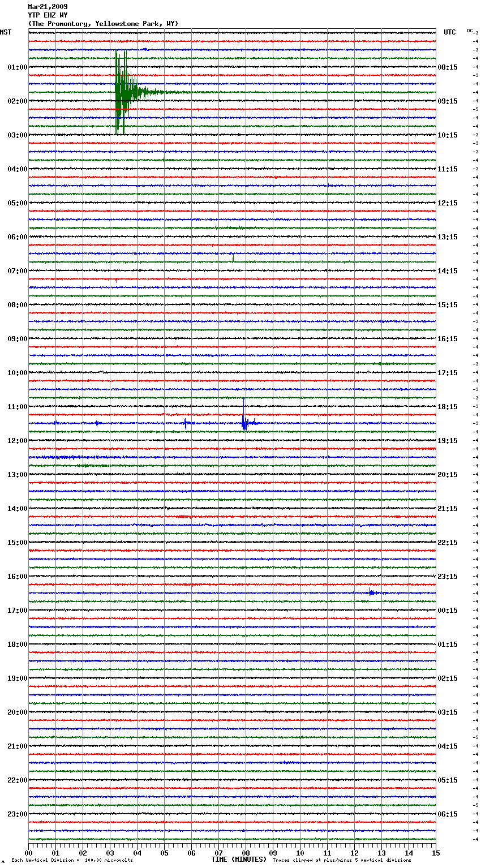Click the TIME (MINUTES) axis title
Image resolution: width=481 pixels, height=868 pixels.
(239, 860)
